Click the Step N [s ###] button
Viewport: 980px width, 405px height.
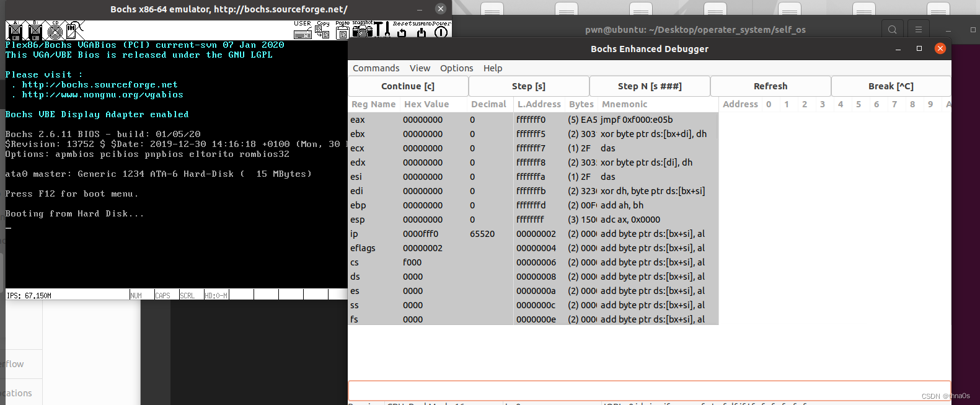tap(650, 86)
